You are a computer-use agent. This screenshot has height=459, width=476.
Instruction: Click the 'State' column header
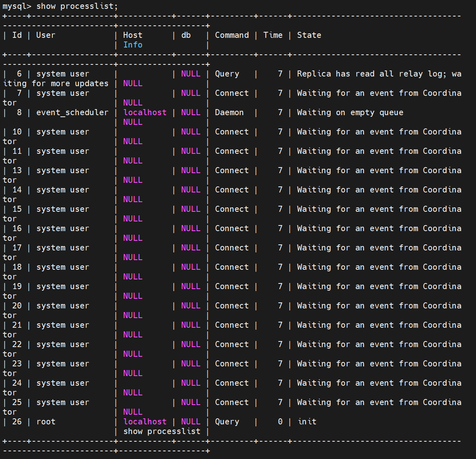(x=309, y=35)
